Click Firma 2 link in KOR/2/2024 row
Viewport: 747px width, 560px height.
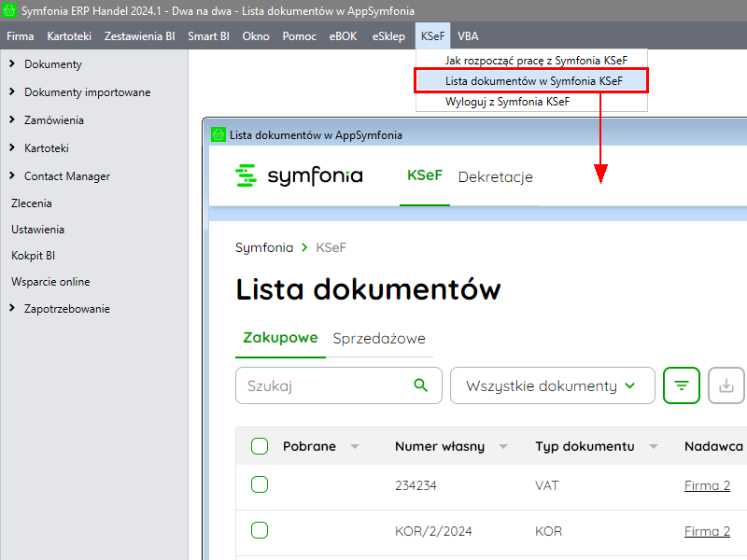(x=707, y=531)
